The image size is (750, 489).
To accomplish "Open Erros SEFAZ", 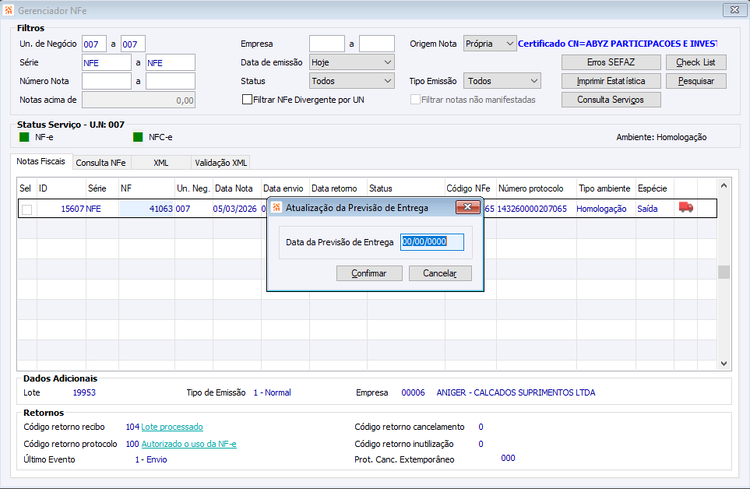I will tap(611, 62).
